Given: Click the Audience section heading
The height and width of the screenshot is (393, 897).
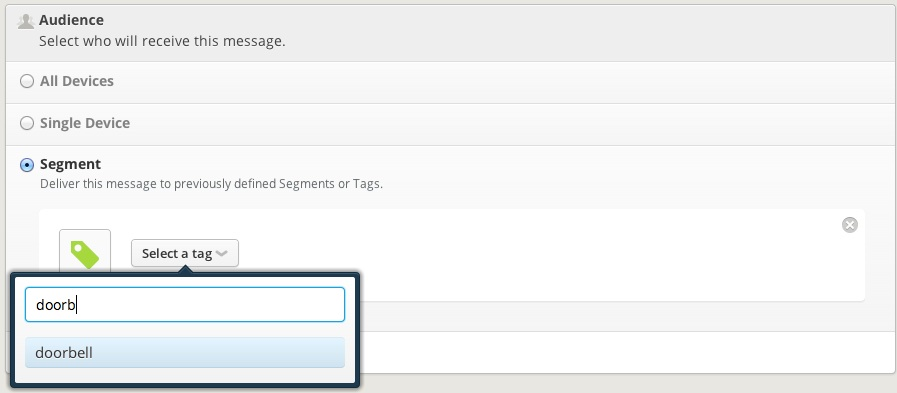Looking at the screenshot, I should pos(72,20).
